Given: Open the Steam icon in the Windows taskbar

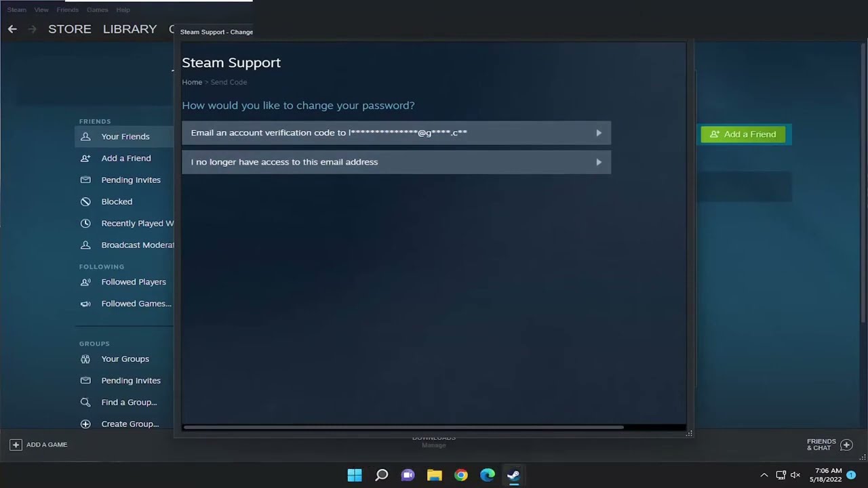Looking at the screenshot, I should point(513,475).
